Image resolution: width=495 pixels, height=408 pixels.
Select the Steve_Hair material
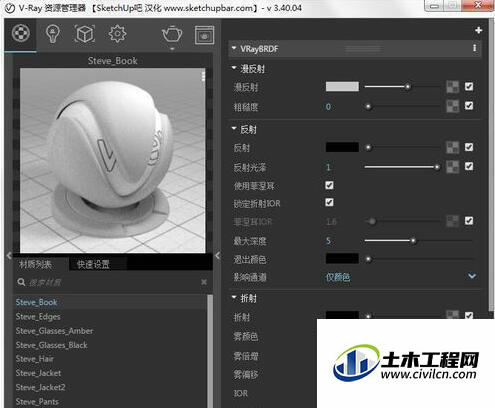coord(110,359)
